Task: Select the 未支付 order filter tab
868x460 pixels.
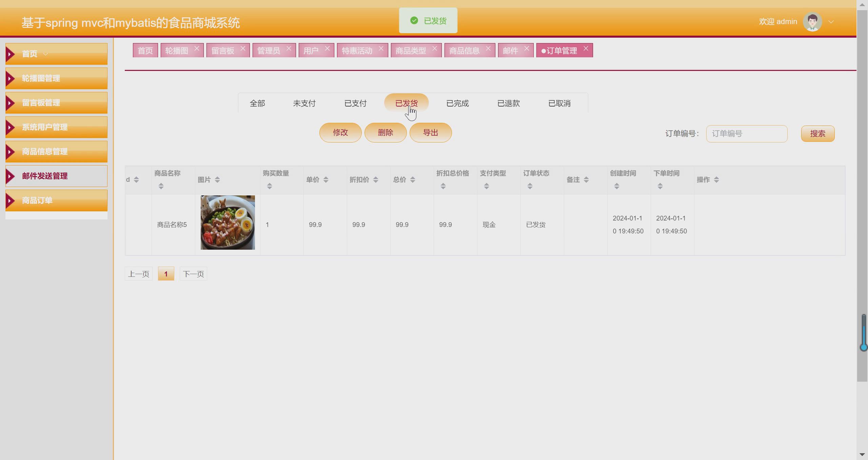Action: (304, 103)
